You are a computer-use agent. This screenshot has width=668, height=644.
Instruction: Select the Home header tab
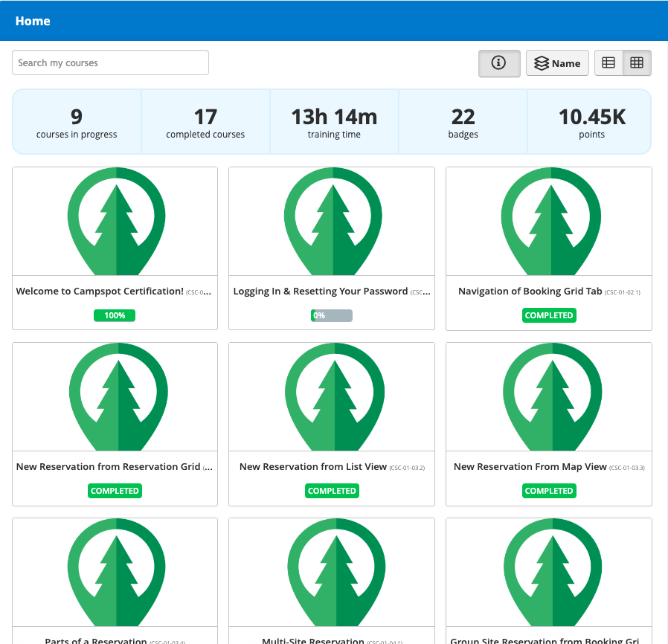point(33,21)
